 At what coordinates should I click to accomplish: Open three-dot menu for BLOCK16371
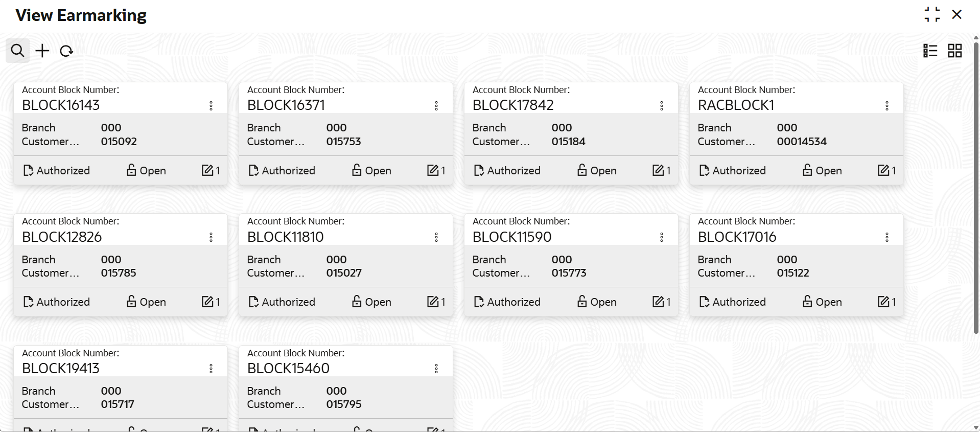tap(436, 106)
